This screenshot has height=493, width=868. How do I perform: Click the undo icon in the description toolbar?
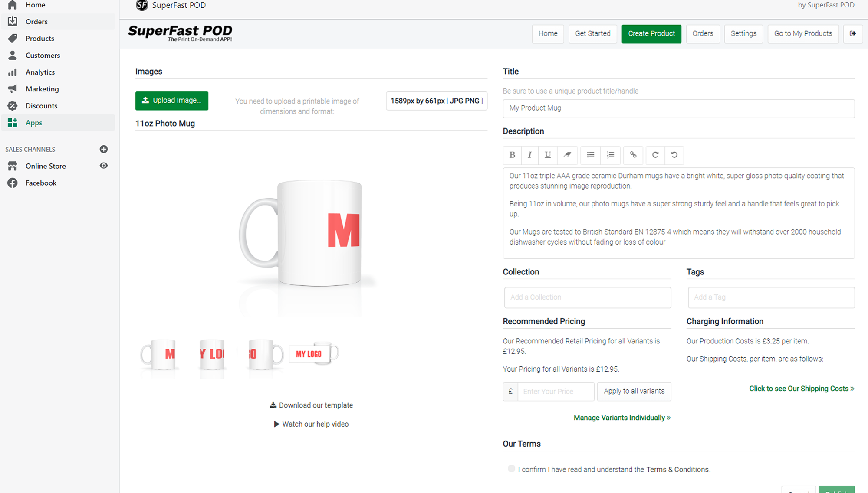click(674, 155)
